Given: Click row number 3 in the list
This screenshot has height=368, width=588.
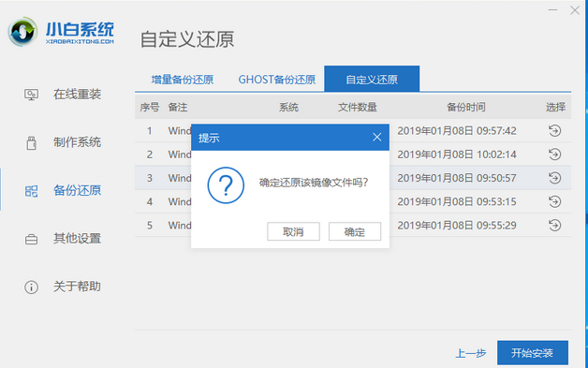Looking at the screenshot, I should pyautogui.click(x=150, y=178).
